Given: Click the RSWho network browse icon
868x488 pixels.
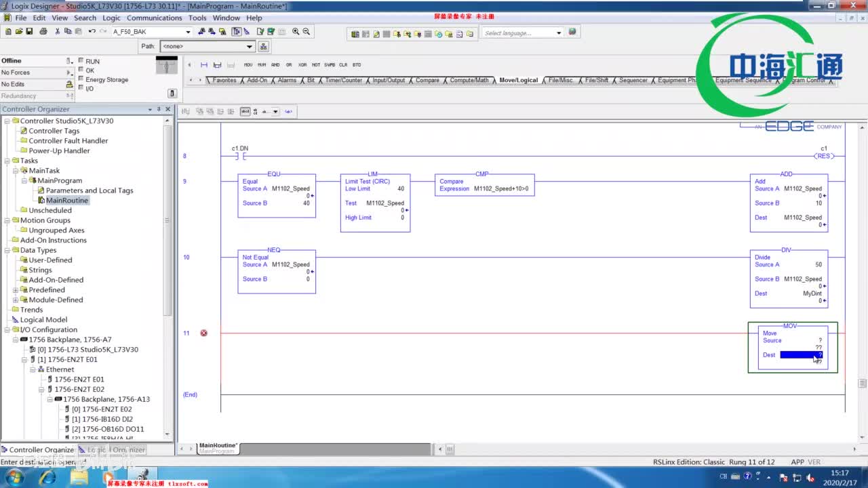Looking at the screenshot, I should click(x=264, y=46).
